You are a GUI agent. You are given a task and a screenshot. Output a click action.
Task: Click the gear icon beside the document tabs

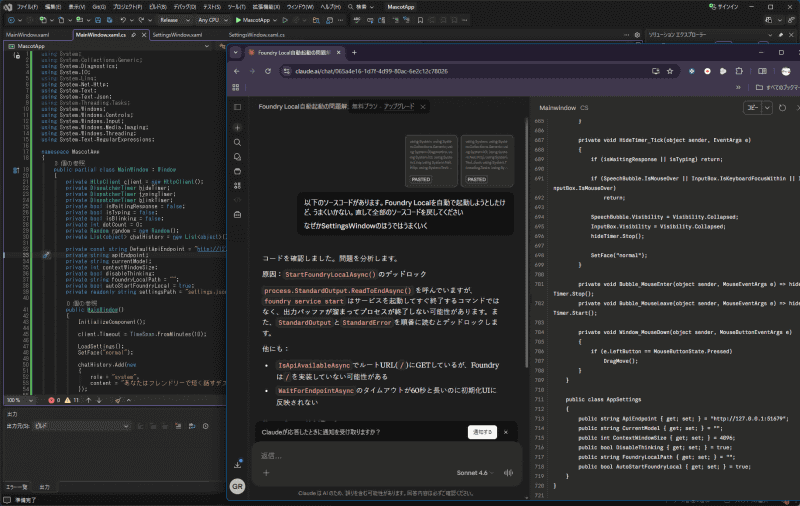point(637,35)
